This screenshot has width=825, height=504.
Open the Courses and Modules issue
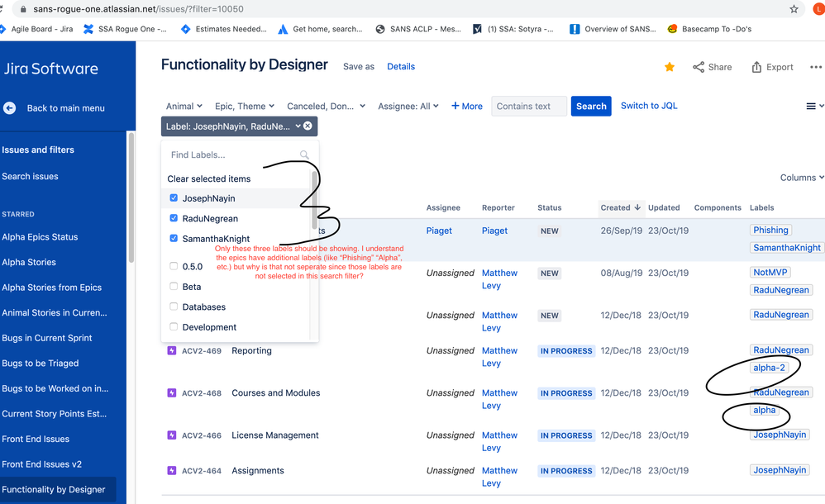click(276, 393)
